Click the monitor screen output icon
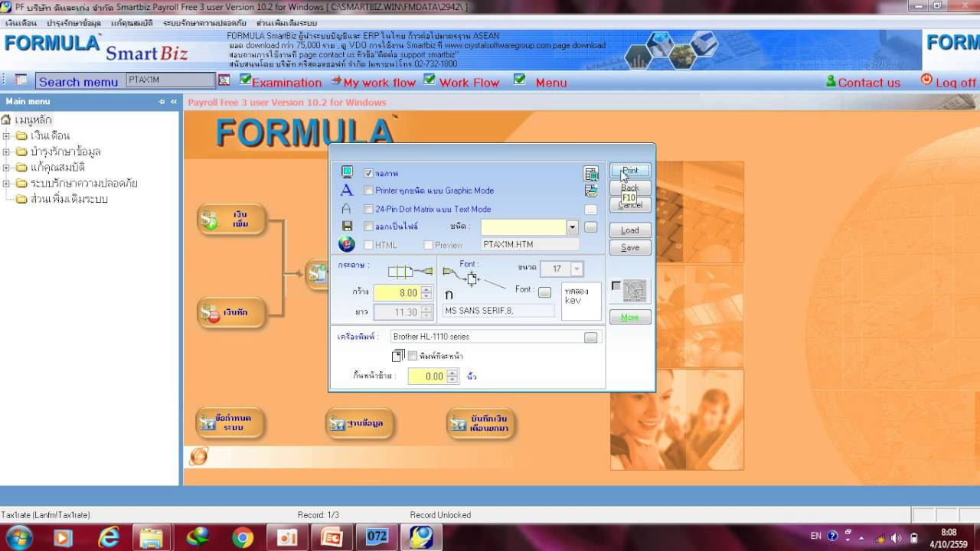Viewport: 980px width, 551px height. click(x=347, y=172)
